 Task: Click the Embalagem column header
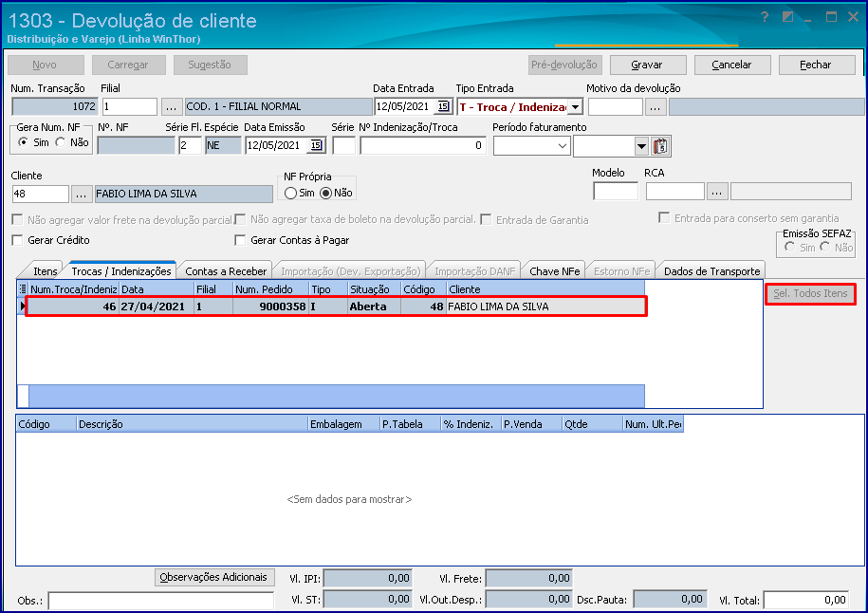click(343, 424)
